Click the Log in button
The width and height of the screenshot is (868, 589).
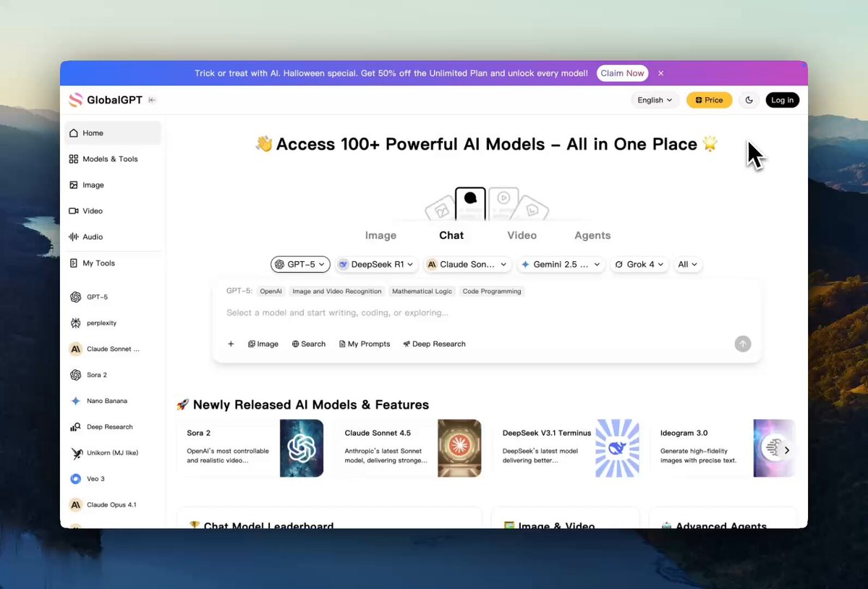pos(782,100)
